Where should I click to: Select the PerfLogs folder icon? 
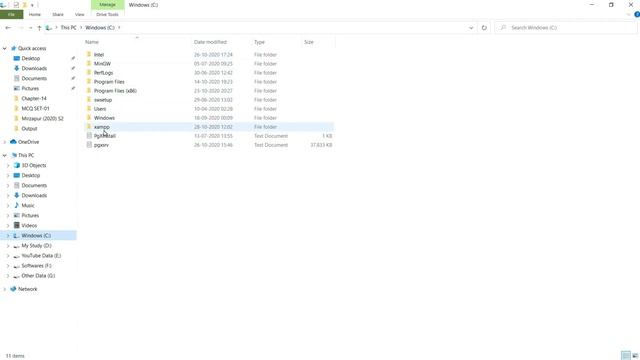(x=89, y=72)
